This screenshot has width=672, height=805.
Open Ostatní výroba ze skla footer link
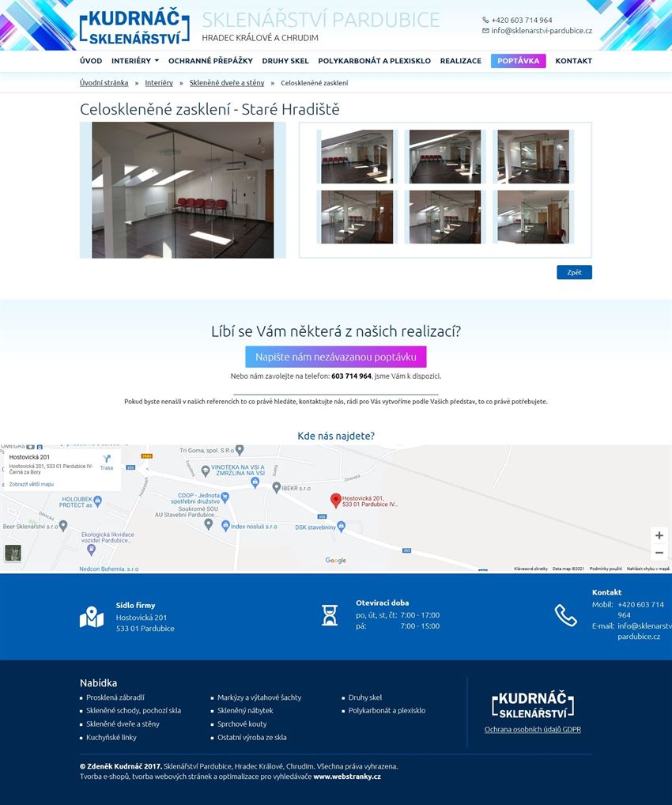[252, 737]
